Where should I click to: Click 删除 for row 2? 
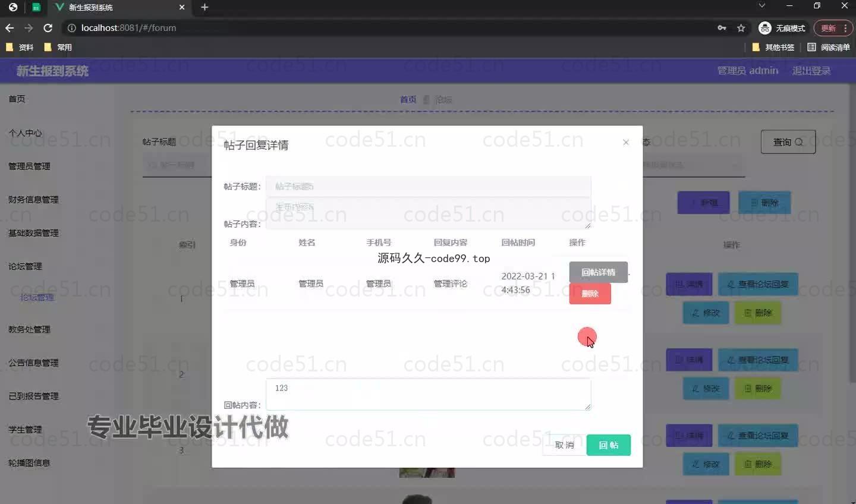758,389
